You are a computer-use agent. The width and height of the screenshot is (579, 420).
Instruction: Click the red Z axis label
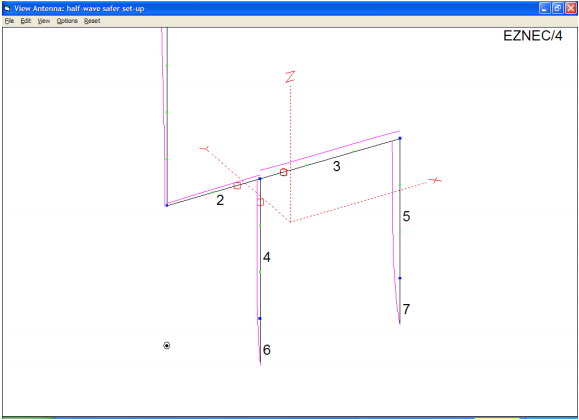290,77
